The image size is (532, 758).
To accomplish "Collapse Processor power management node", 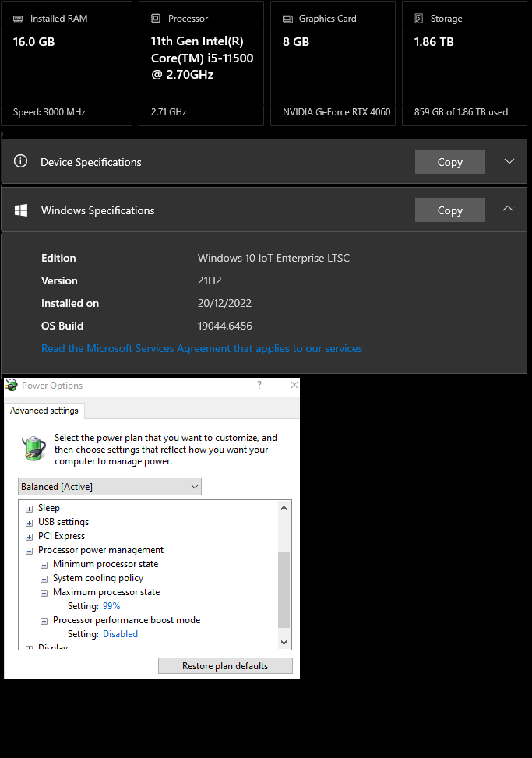I will 29,551.
